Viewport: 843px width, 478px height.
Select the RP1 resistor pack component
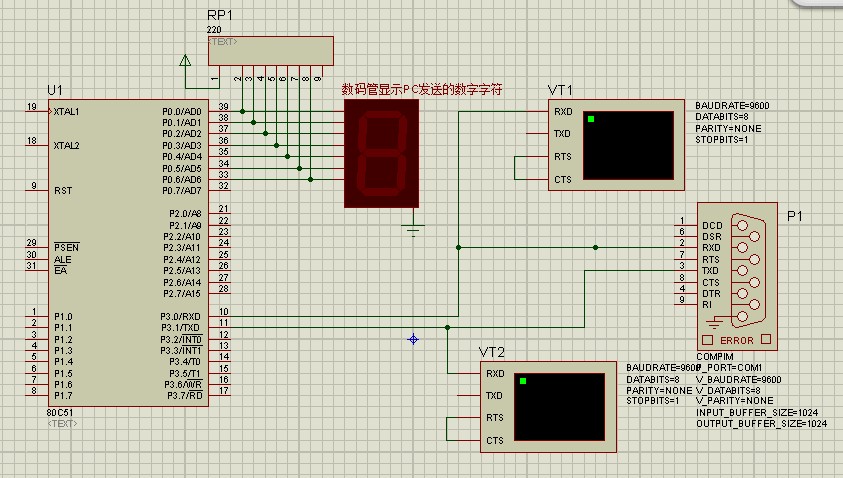270,51
